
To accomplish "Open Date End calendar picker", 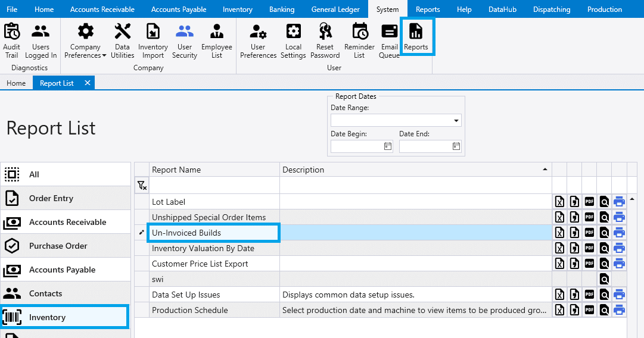I will coord(456,146).
